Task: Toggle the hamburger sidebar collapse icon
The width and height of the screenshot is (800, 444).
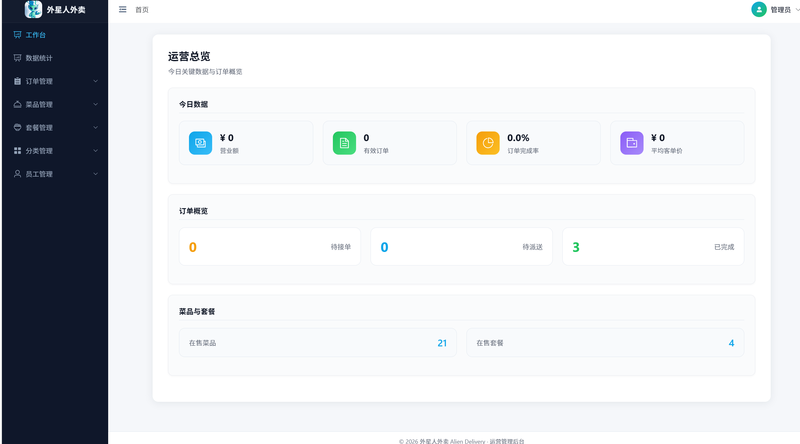Action: [123, 9]
